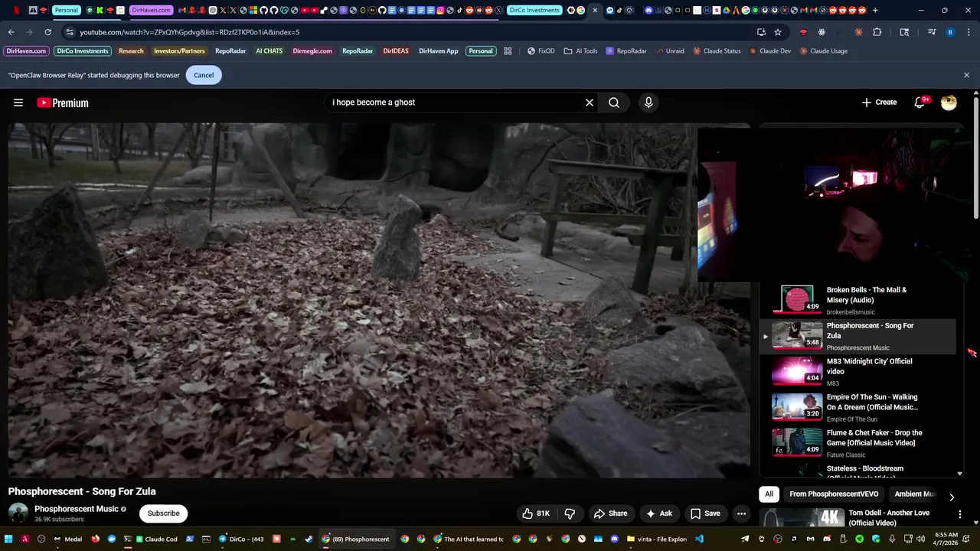Open the account avatar menu
The height and width of the screenshot is (551, 980).
pos(949,103)
